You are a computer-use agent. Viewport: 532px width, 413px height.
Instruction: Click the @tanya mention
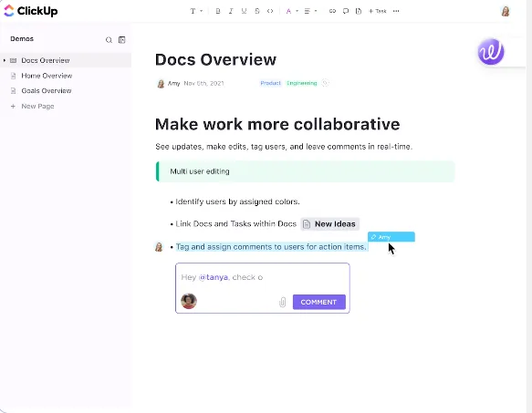click(213, 277)
